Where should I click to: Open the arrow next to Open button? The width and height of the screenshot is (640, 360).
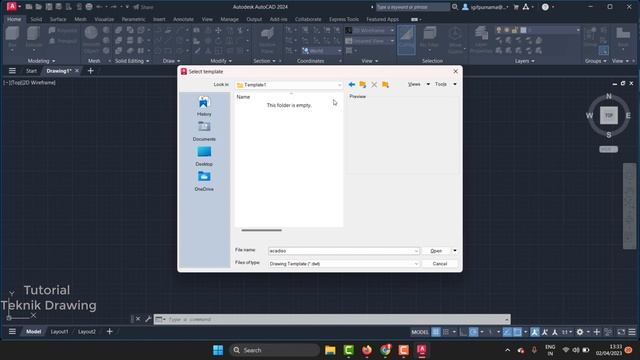click(x=455, y=251)
